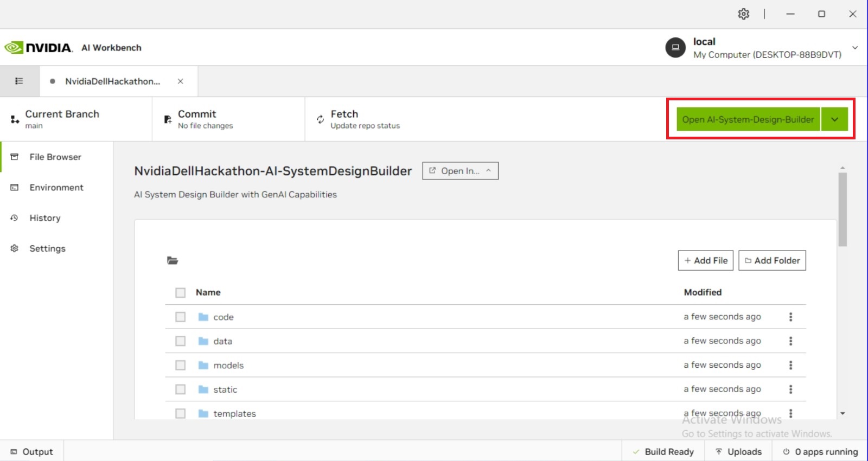868x461 pixels.
Task: Click the file list vertical scrollbar
Action: coord(843,209)
